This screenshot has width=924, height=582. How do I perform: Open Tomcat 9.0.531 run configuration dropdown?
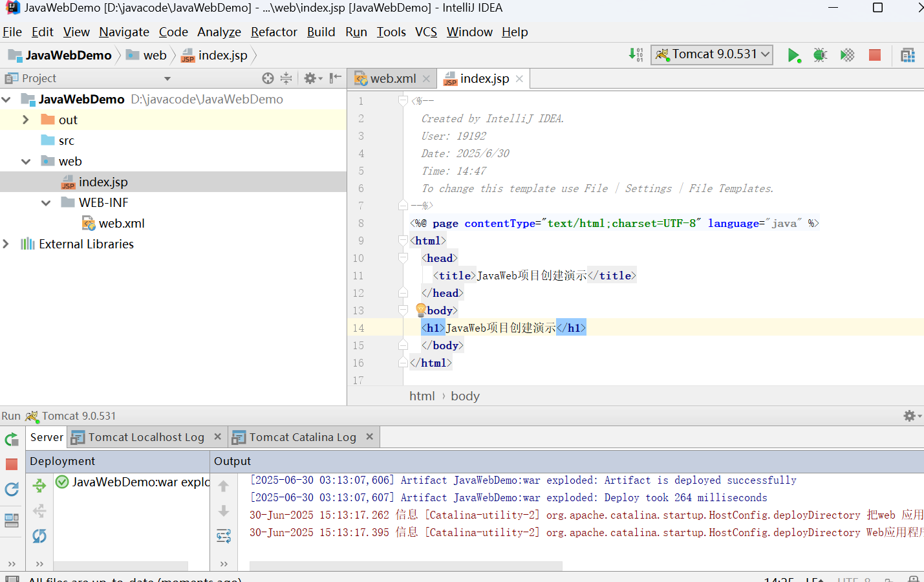click(x=712, y=54)
